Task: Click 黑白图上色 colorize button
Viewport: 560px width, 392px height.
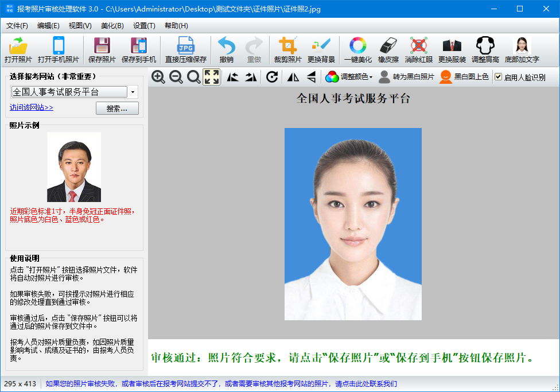Action: pyautogui.click(x=464, y=77)
